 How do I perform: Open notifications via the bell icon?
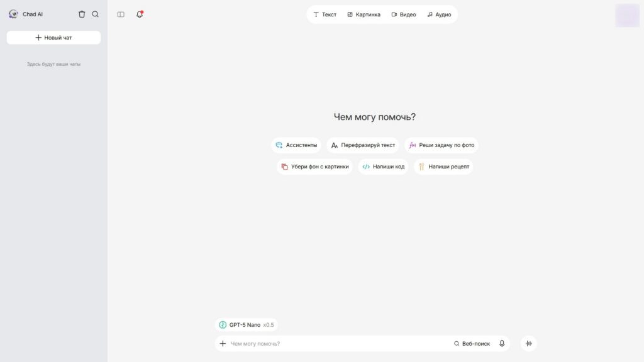140,14
